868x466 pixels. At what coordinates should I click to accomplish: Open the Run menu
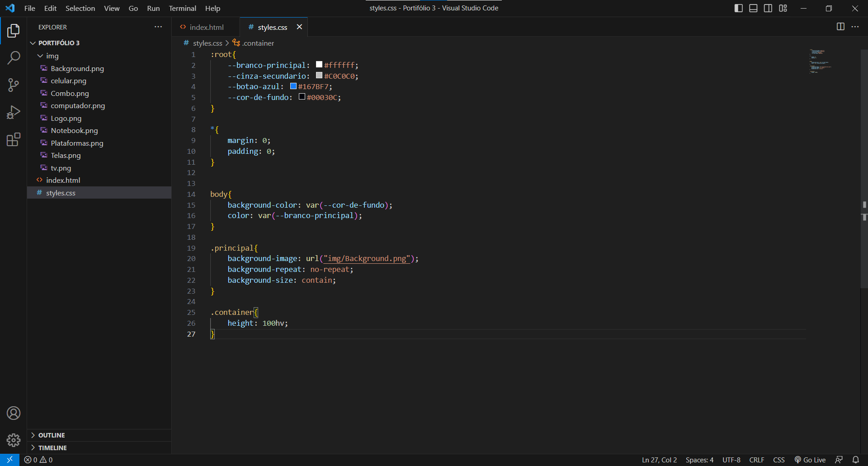[x=153, y=8]
